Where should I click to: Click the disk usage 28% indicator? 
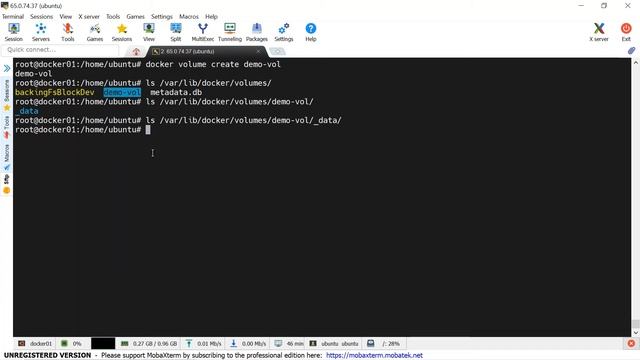coord(384,344)
